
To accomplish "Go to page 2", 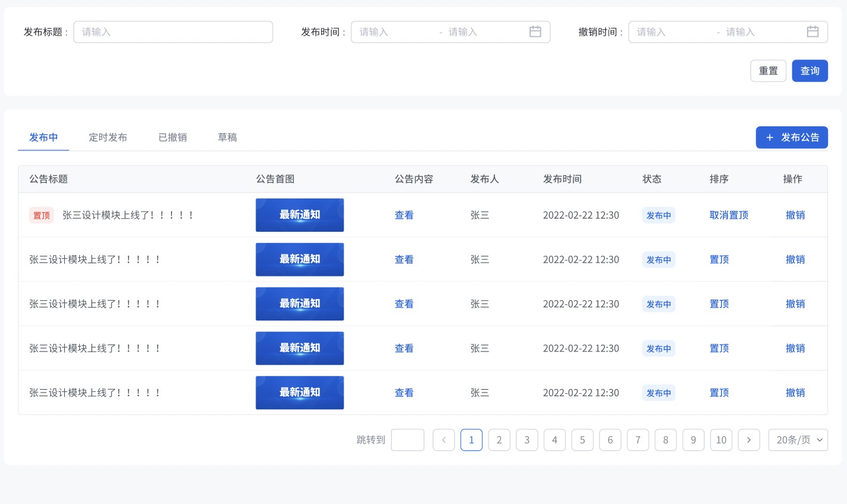I will tap(499, 440).
